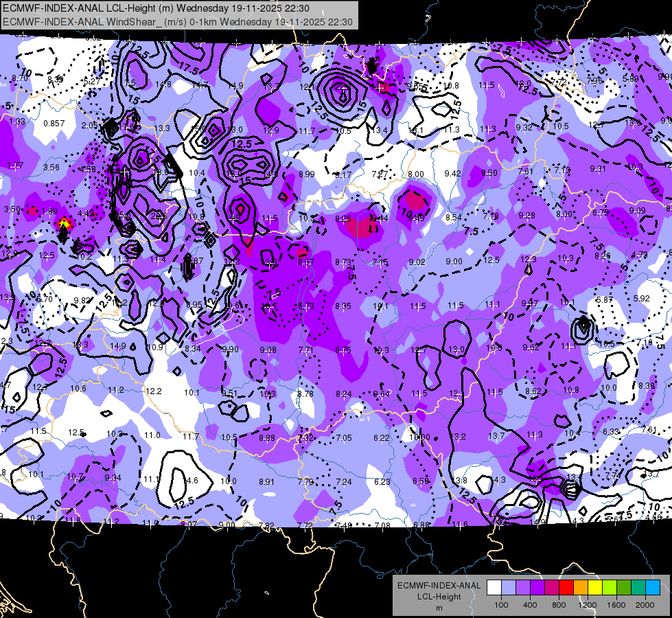This screenshot has width=672, height=618.
Task: Click the map grid value "8.91"
Action: coord(266,482)
